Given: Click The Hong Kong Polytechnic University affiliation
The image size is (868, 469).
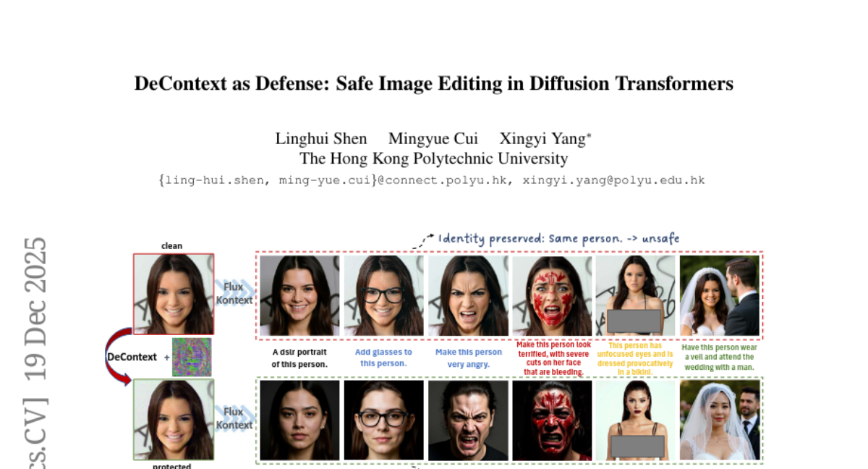Looking at the screenshot, I should 434,159.
